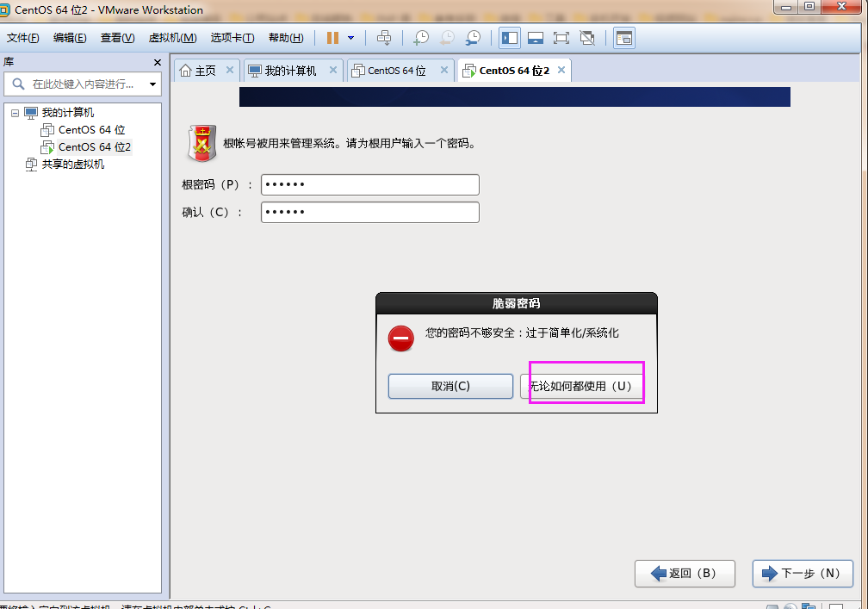Viewport: 868px width, 609px height.
Task: Switch to the 主页 tab
Action: 205,71
